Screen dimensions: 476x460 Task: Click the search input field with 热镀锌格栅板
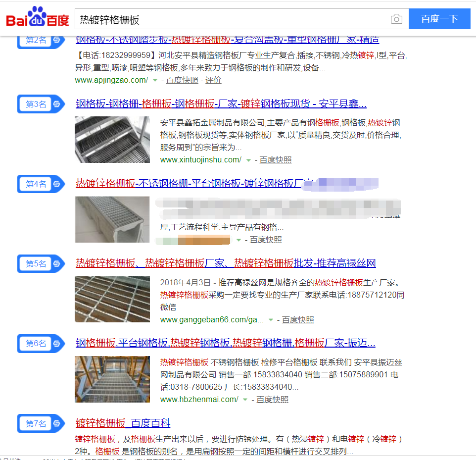click(232, 19)
